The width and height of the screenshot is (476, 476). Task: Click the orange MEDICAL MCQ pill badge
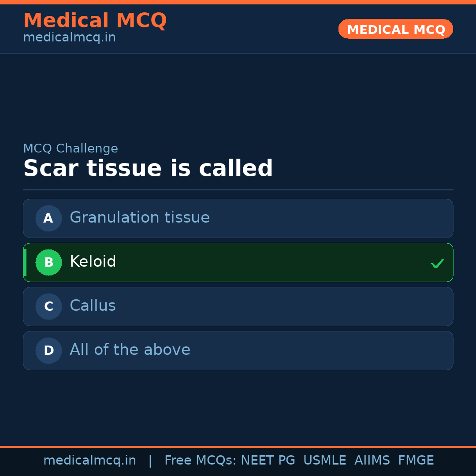click(x=395, y=29)
